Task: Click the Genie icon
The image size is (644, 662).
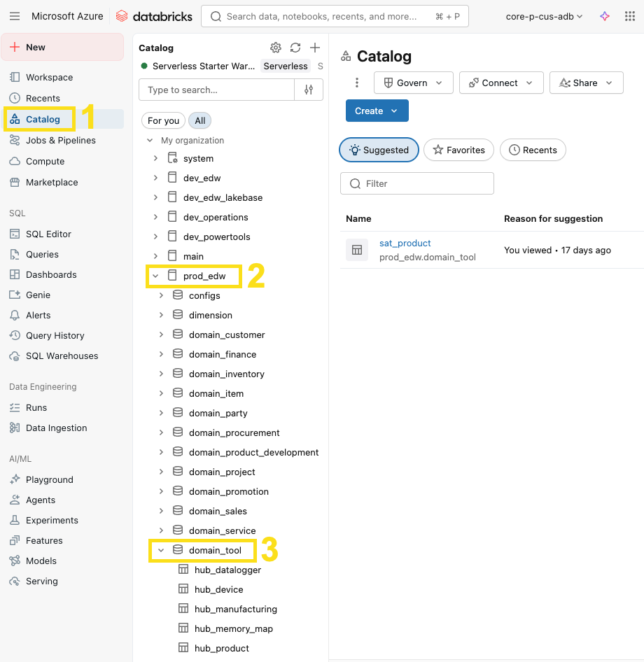Action: (x=15, y=295)
